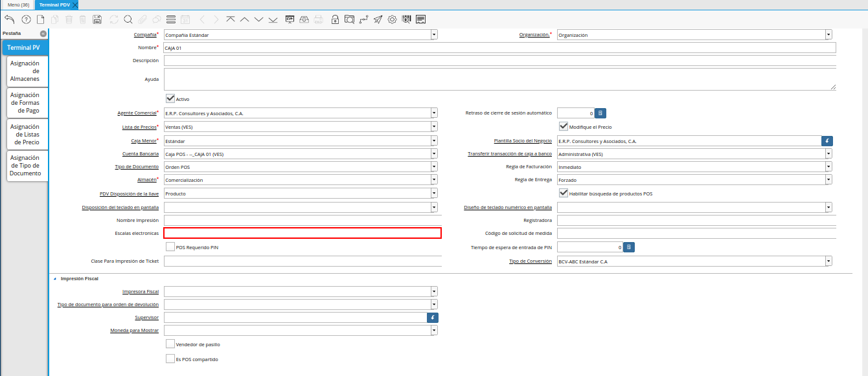
Task: Check the Es POS compartido option
Action: point(170,359)
